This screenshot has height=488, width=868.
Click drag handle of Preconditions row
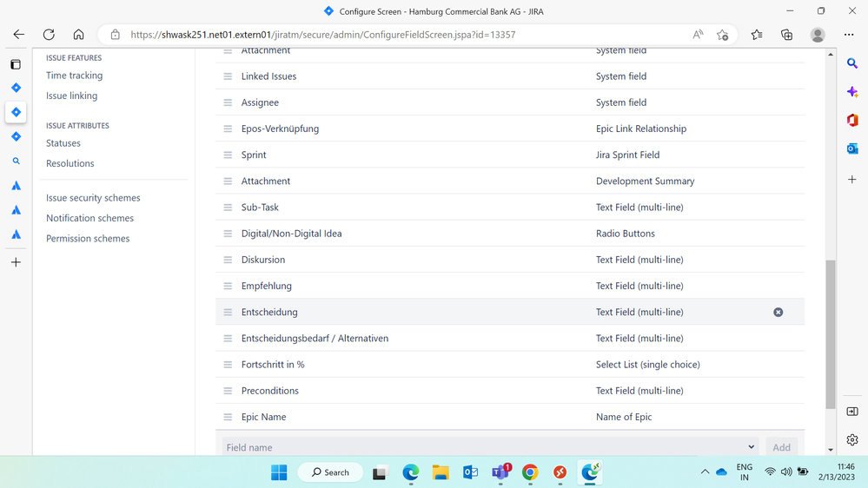coord(228,391)
